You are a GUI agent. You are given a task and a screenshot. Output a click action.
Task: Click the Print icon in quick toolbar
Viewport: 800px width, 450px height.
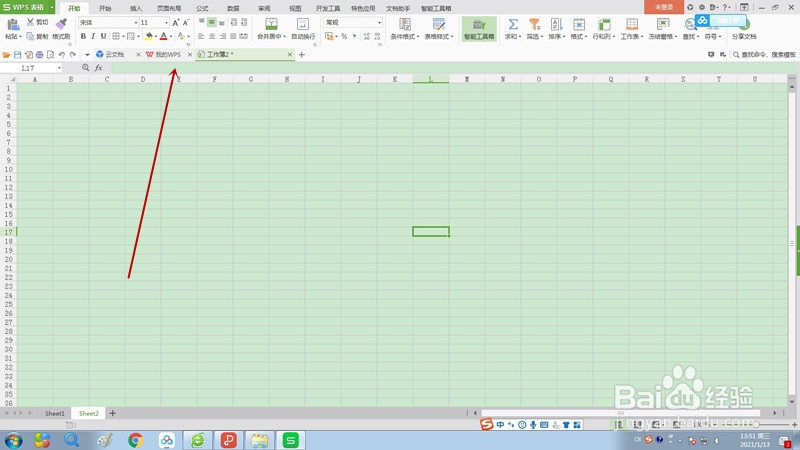(x=39, y=55)
